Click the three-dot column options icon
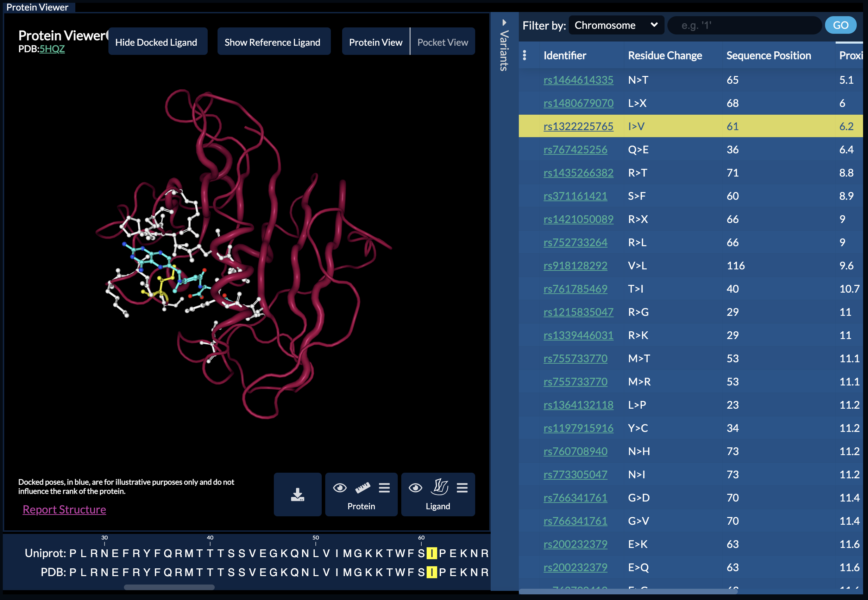 (524, 55)
